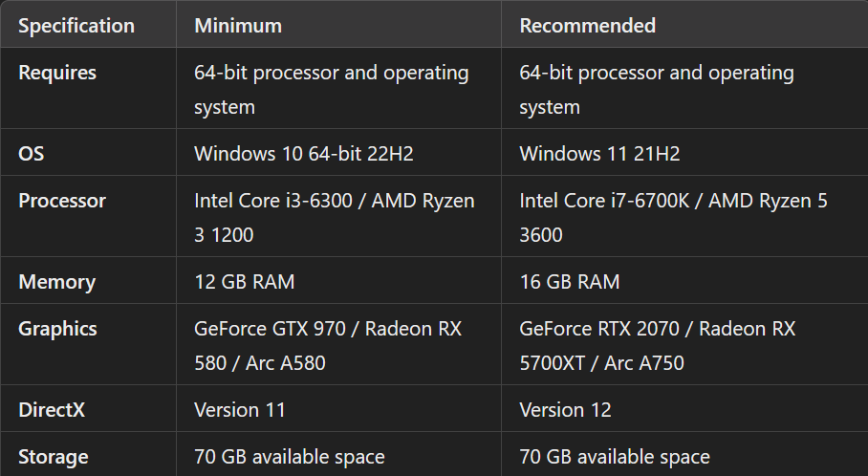Screen dimensions: 868x476
Task: Click the Intel Core i3-6300 processor cell
Action: pos(335,217)
